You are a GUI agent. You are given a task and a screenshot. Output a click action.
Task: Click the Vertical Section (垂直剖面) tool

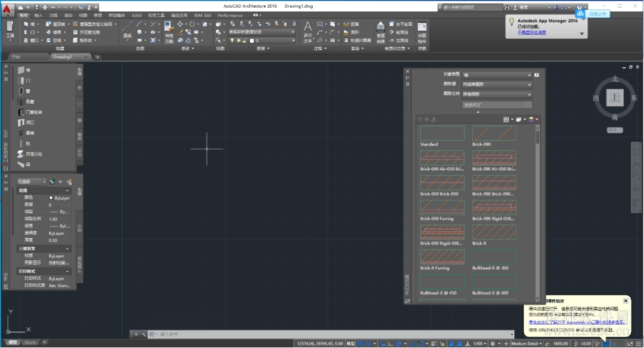(381, 32)
